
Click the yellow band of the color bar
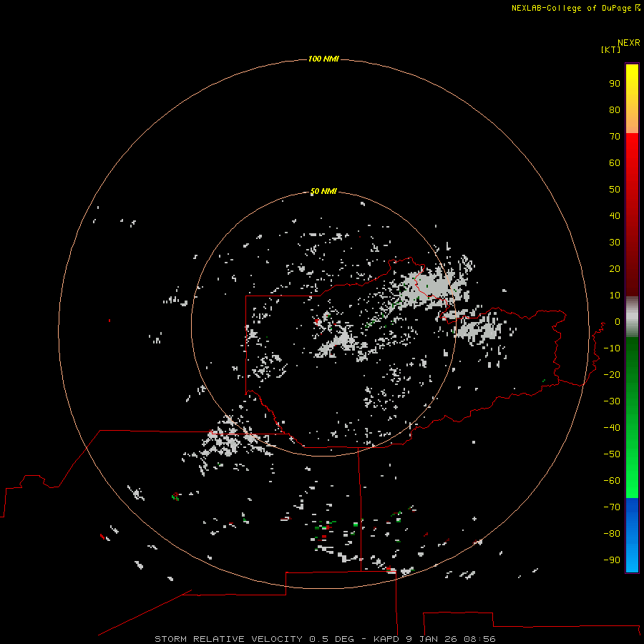(632, 99)
